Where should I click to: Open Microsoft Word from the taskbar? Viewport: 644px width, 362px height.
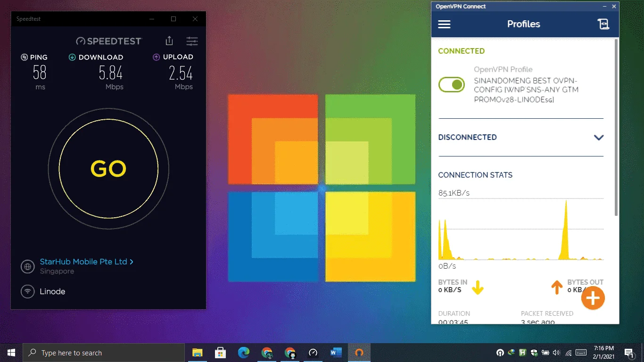[336, 353]
